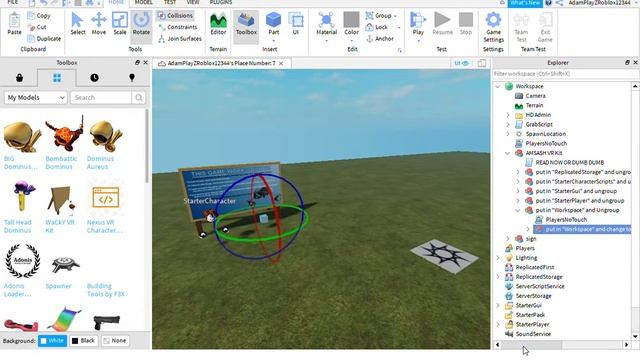The image size is (640, 360).
Task: Select the Select tool in ribbon
Action: [x=77, y=24]
